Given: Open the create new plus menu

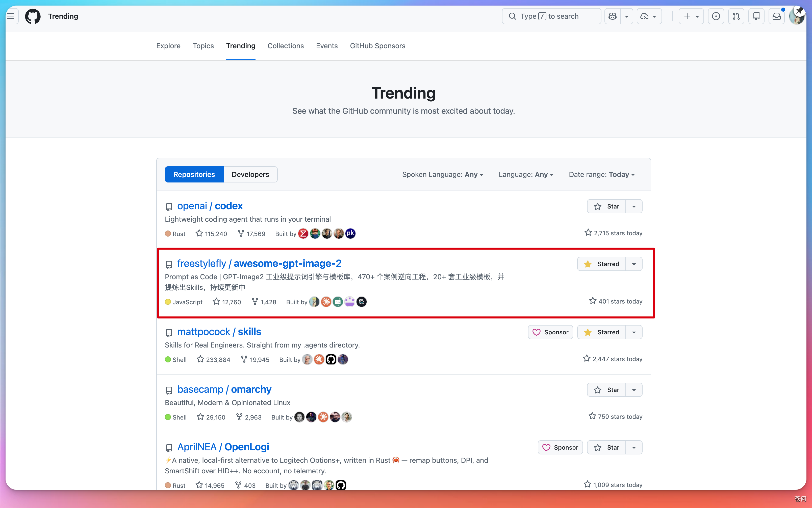Looking at the screenshot, I should (x=691, y=16).
